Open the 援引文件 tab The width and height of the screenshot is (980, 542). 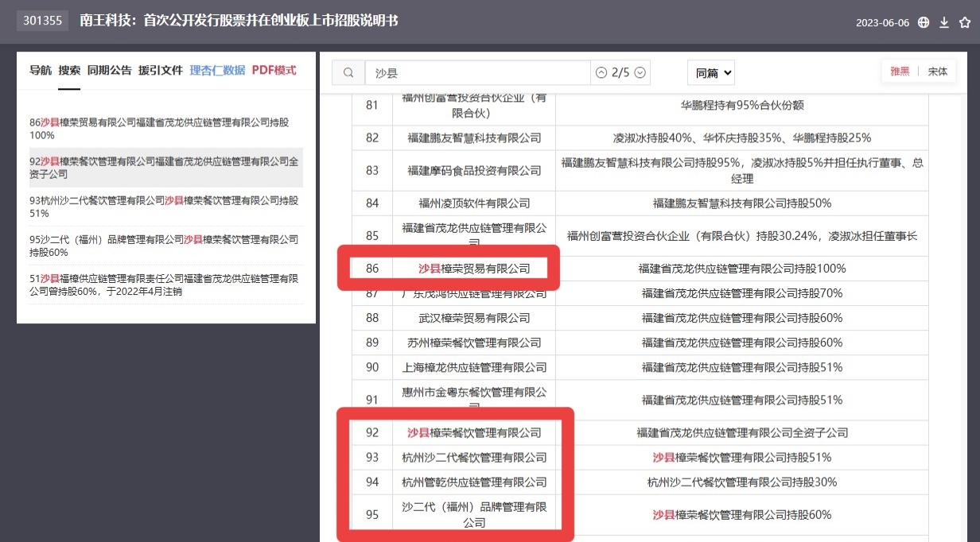click(160, 70)
